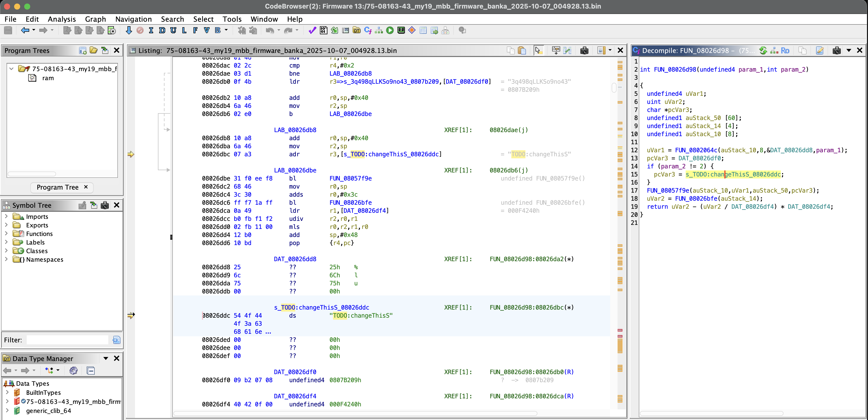This screenshot has width=868, height=420.
Task: Click the Disassemble 'D' toolbar icon
Action: pyautogui.click(x=162, y=30)
